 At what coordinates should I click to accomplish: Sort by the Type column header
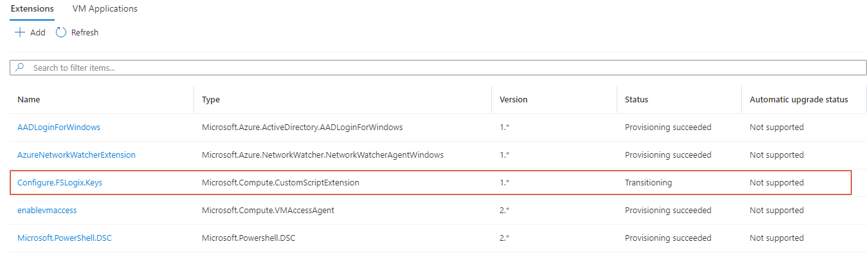point(211,100)
